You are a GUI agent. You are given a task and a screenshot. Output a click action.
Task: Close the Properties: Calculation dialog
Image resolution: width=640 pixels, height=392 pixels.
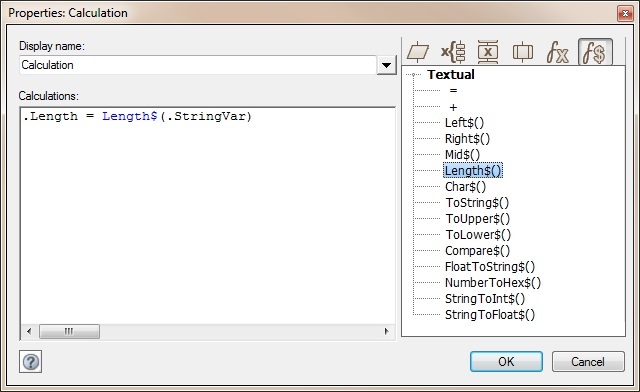pos(625,13)
